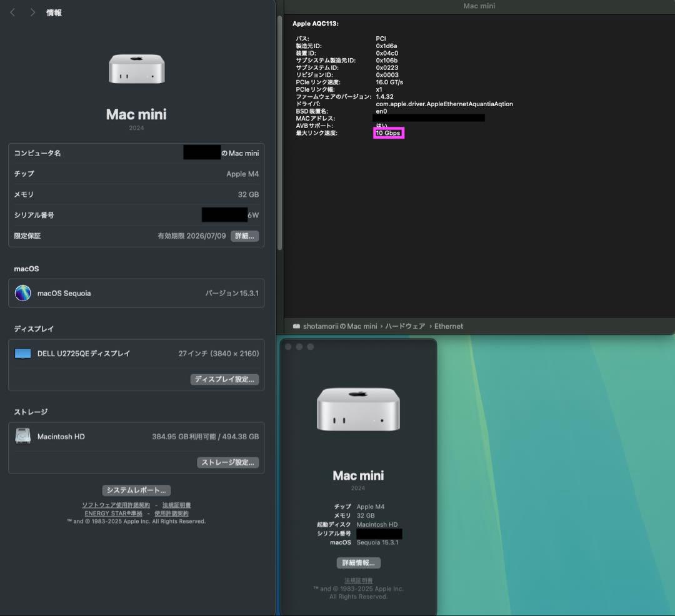Click the 詳細情報... button in About window
Screen dimensions: 675x616
358,563
